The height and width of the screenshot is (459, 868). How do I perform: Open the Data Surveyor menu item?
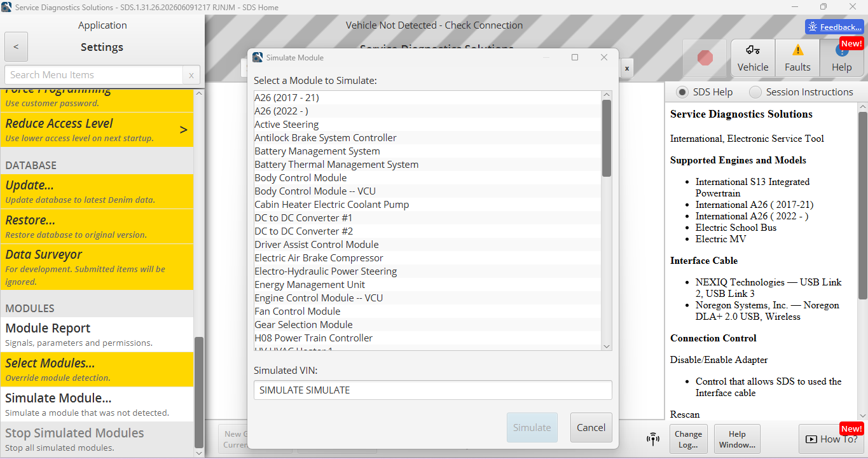tap(97, 267)
